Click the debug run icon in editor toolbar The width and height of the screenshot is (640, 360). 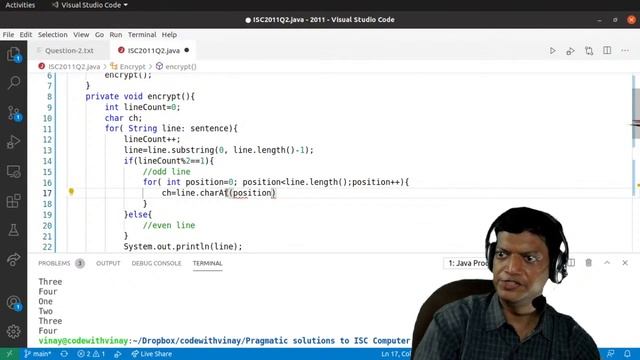pos(570,51)
